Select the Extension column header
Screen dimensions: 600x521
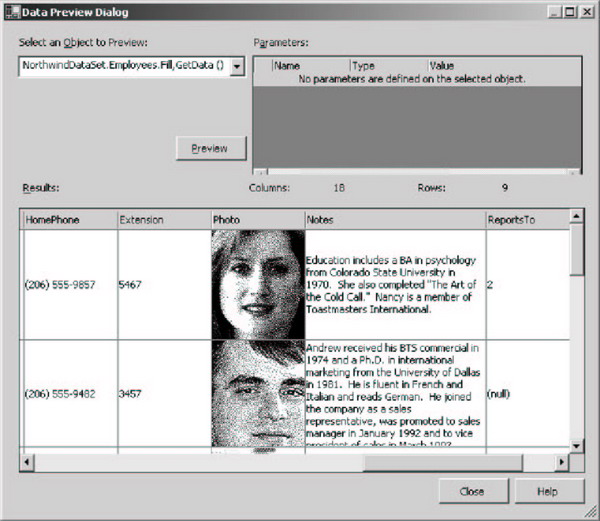point(161,219)
